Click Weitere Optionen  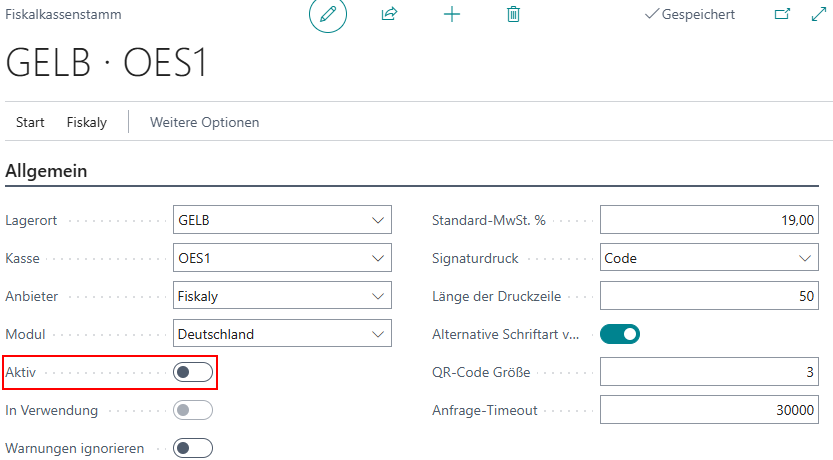tap(204, 122)
